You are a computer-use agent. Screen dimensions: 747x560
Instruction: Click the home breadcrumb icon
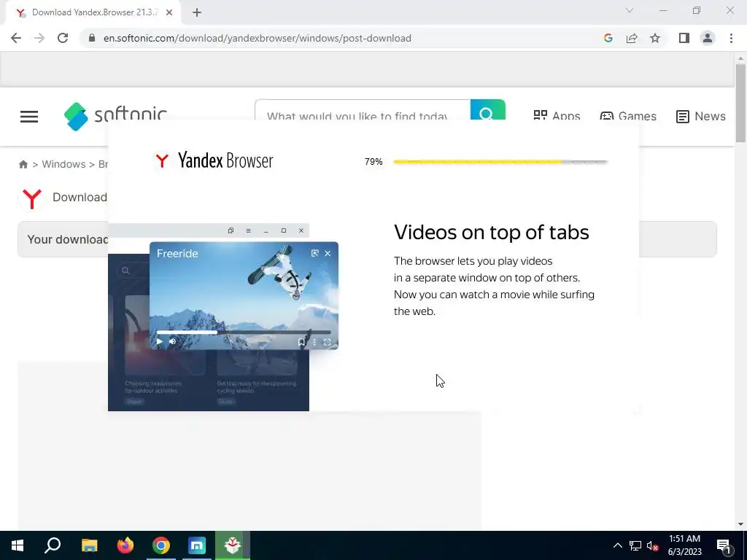[23, 164]
